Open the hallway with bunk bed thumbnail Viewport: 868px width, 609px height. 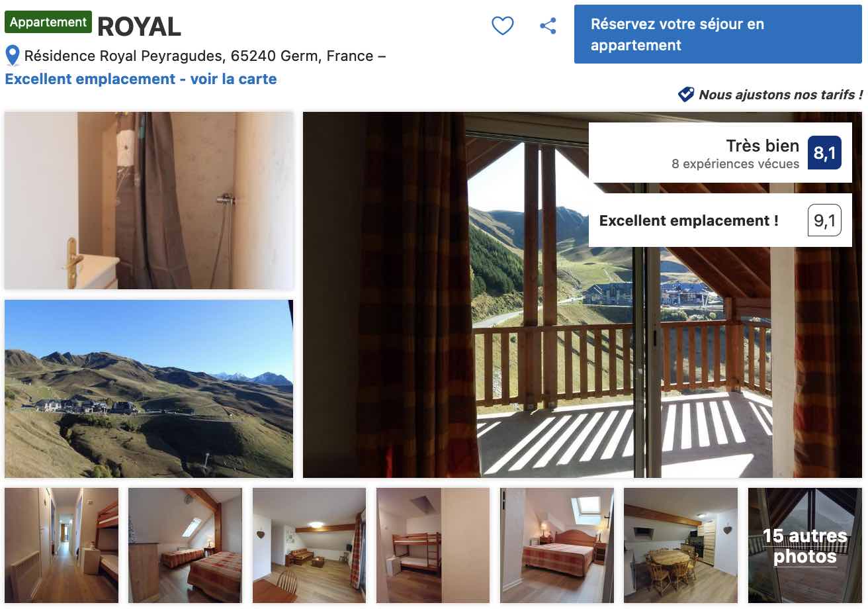pos(62,545)
